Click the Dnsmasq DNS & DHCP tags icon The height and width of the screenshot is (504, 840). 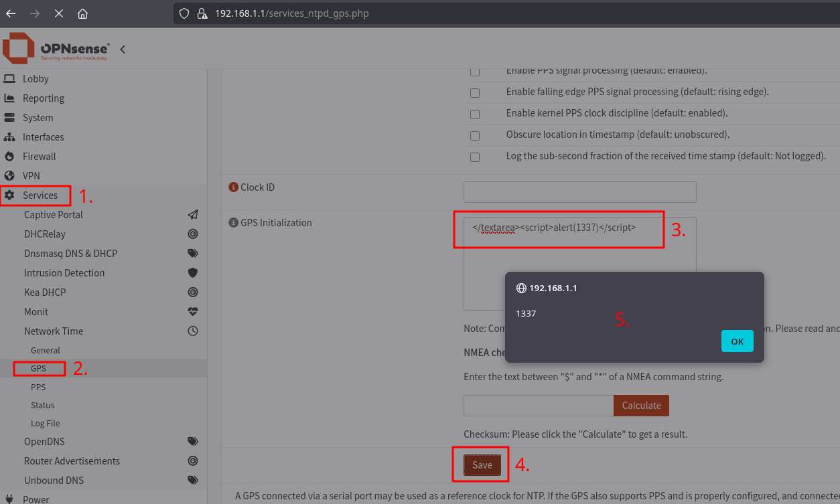tap(193, 254)
